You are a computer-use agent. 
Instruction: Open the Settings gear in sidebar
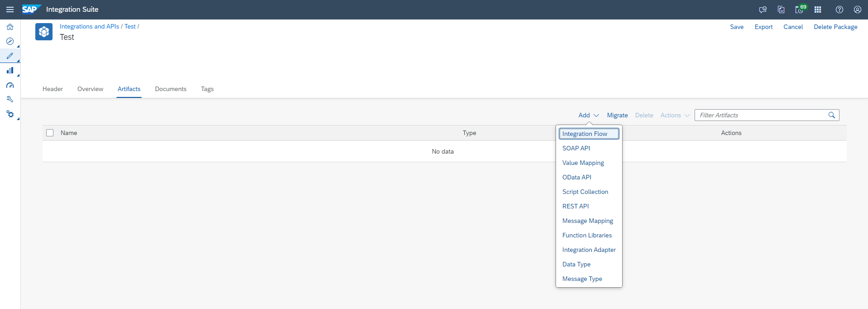pos(10,114)
